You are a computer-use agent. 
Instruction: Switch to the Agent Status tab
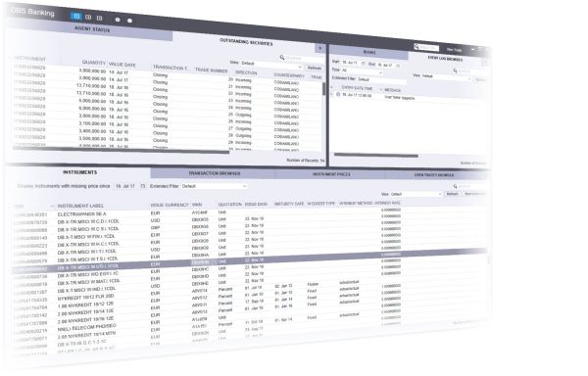(x=92, y=29)
